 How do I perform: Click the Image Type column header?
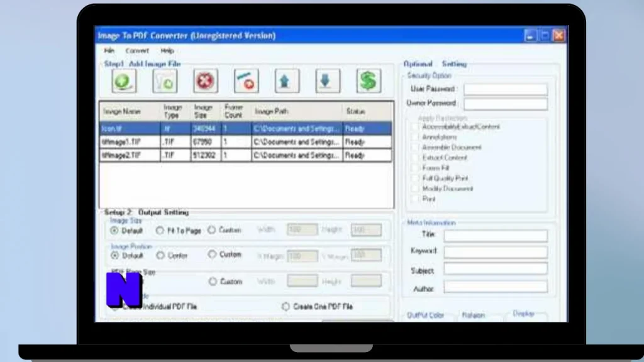pyautogui.click(x=175, y=112)
